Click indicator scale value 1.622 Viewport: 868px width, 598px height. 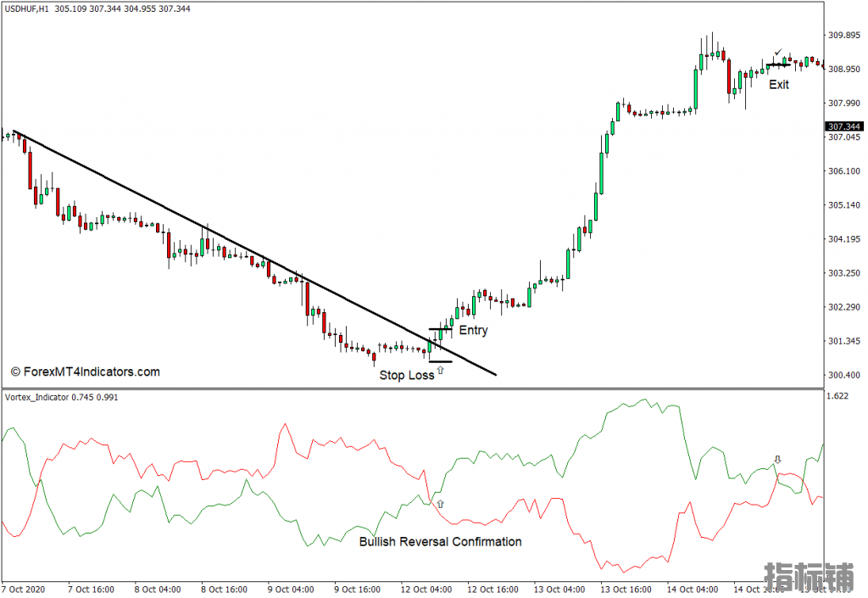(x=837, y=396)
